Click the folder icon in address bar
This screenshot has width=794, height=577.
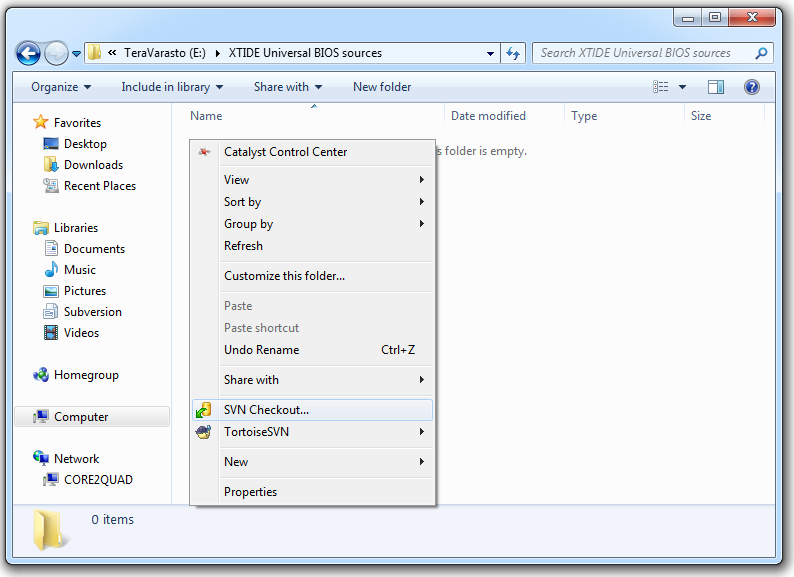point(94,53)
